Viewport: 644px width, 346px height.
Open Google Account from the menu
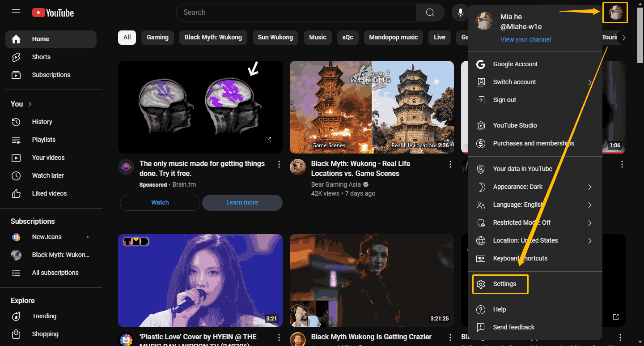click(x=535, y=64)
